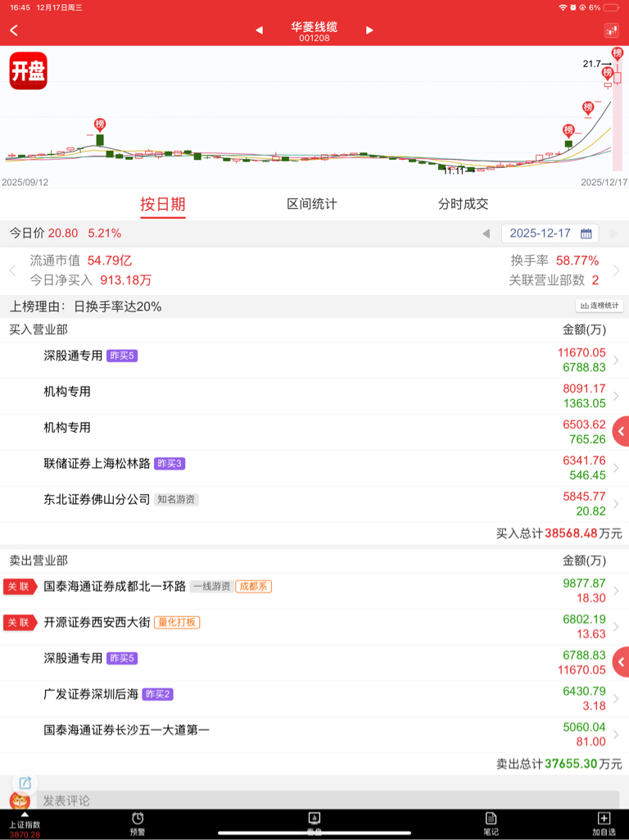Open 联储证券上海松林路 row
This screenshot has width=629, height=840.
click(314, 468)
